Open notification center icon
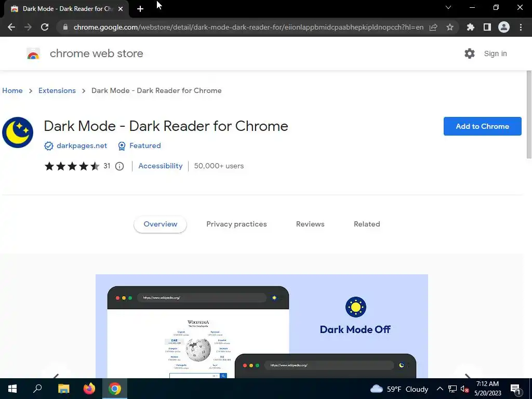 point(515,389)
